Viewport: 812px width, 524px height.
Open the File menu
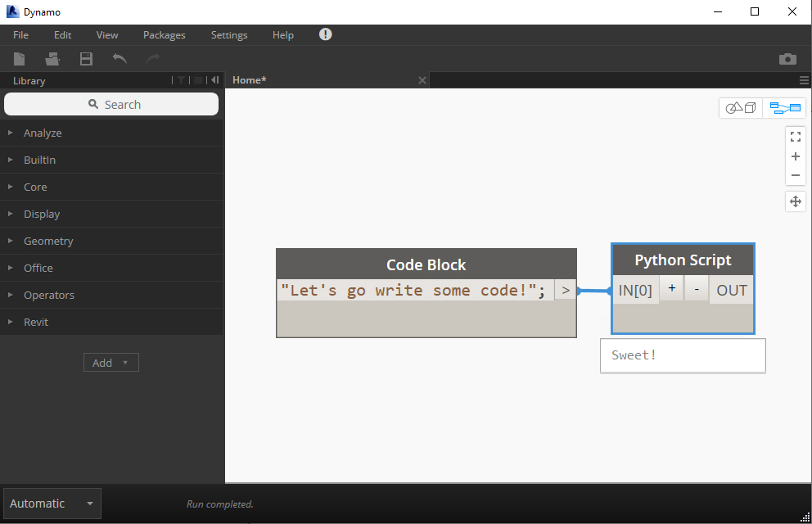(20, 34)
